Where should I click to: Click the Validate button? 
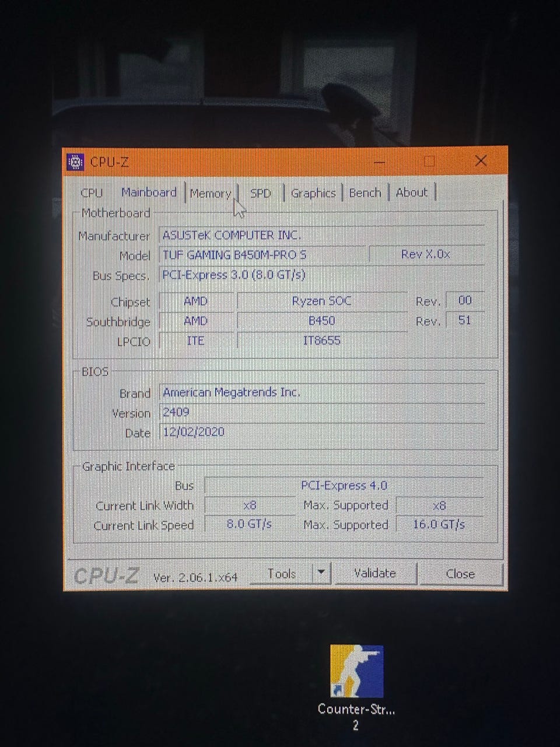375,573
